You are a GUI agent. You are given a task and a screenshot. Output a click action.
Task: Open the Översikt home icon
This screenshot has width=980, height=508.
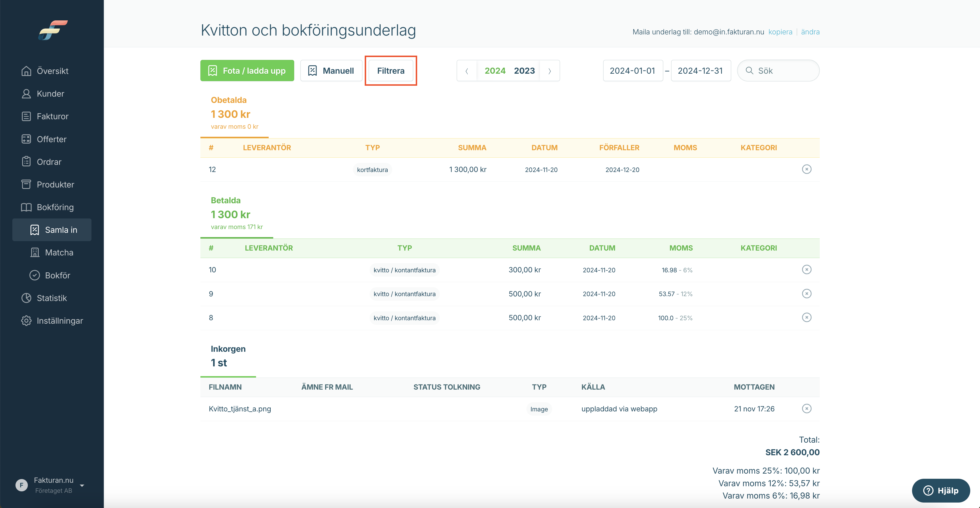click(x=26, y=71)
